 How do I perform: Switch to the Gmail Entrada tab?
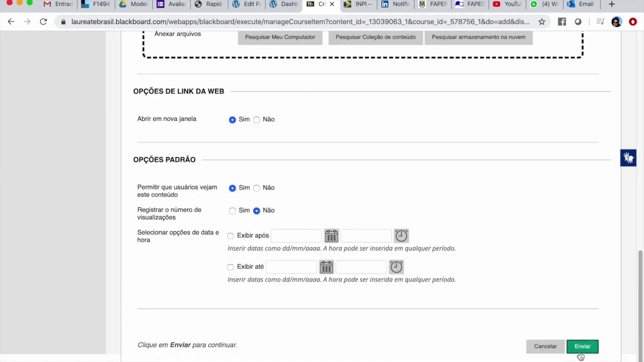pyautogui.click(x=58, y=4)
